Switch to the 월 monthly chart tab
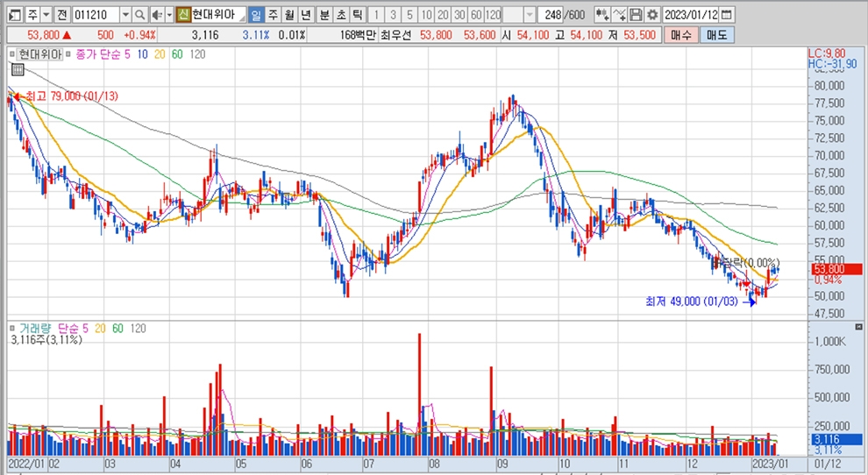The width and height of the screenshot is (868, 475). [288, 15]
